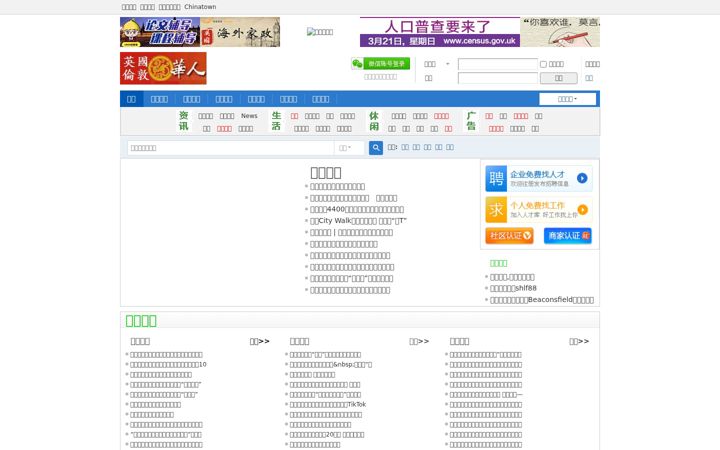This screenshot has width=720, height=450.
Task: Click the 生活 section label
Action: click(x=276, y=121)
